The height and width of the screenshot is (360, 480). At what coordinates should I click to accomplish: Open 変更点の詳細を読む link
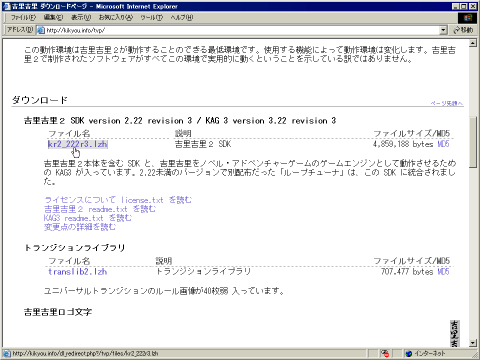(80, 227)
